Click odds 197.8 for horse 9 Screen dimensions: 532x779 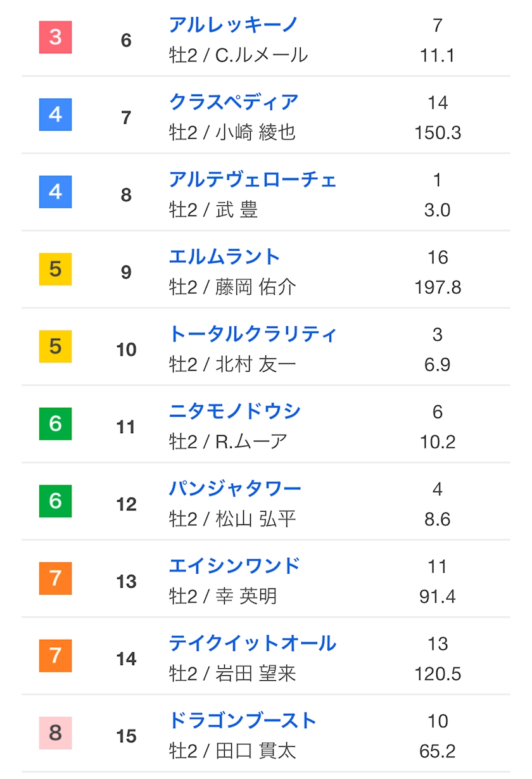437,288
